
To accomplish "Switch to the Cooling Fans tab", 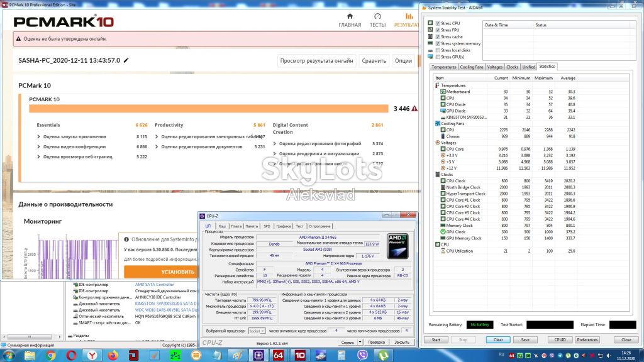I will [x=471, y=67].
